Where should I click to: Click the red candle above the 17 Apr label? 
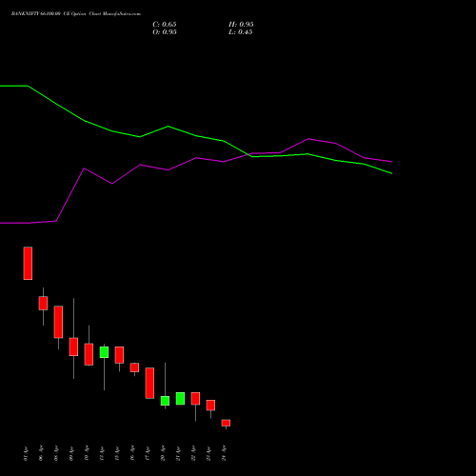149,383
